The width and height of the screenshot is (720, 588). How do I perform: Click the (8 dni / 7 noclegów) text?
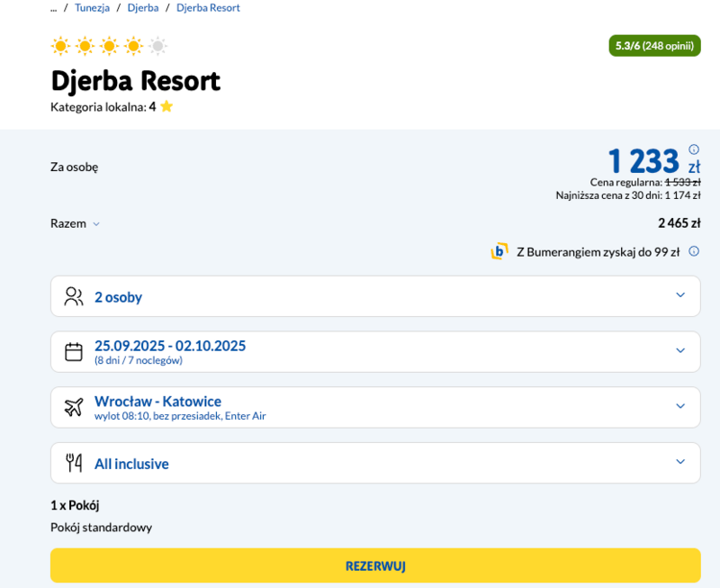point(139,360)
